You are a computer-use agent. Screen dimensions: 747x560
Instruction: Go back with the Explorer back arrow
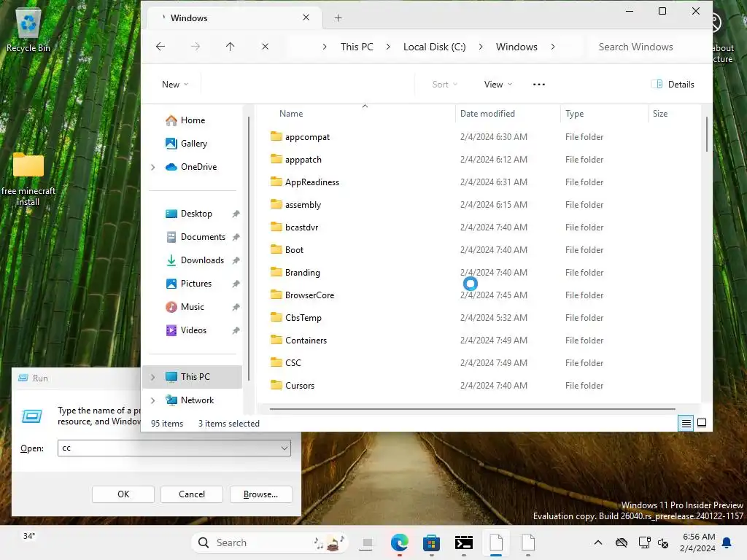point(160,47)
